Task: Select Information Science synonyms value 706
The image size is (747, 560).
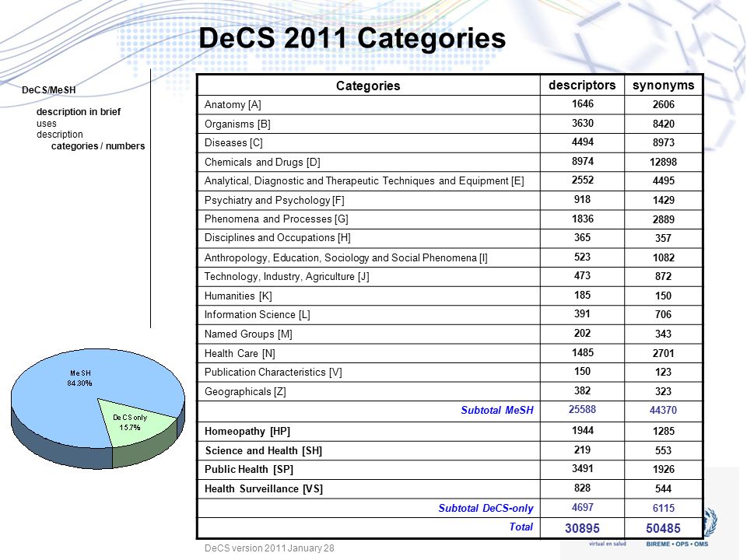Action: [x=663, y=314]
